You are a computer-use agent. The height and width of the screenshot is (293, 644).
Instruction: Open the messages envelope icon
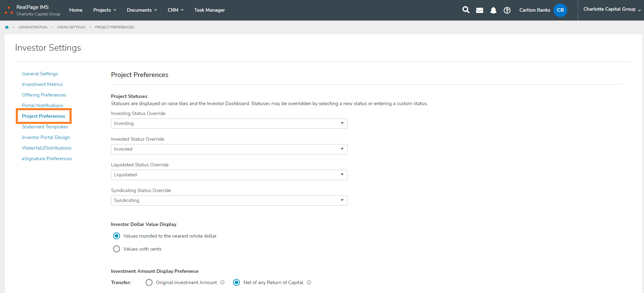[479, 10]
